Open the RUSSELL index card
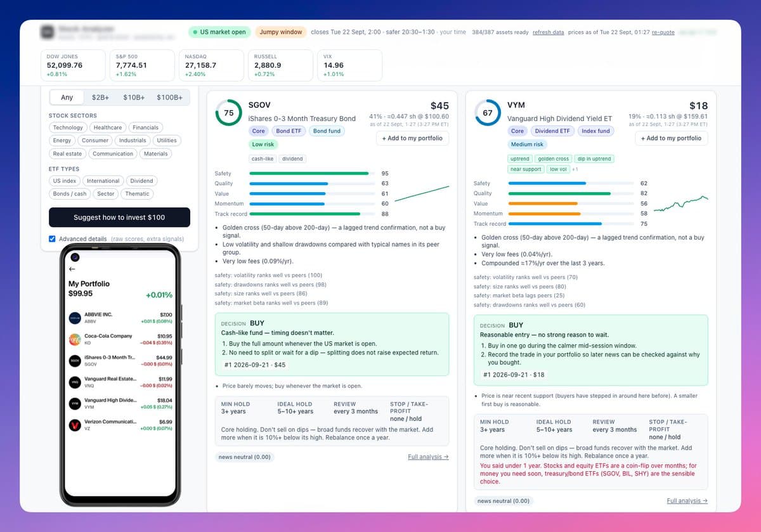 pos(281,65)
